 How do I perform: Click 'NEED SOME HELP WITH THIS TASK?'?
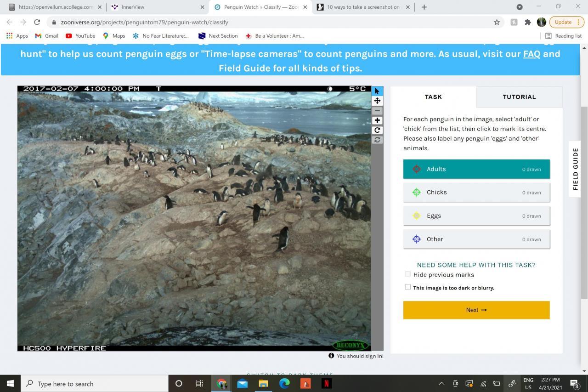point(476,265)
